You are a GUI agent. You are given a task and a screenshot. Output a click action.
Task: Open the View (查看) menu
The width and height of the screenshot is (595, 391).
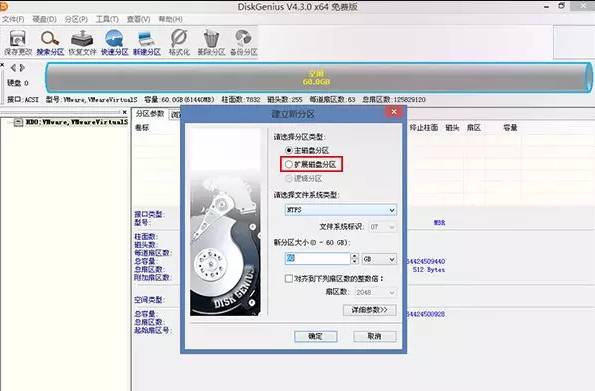coord(138,19)
